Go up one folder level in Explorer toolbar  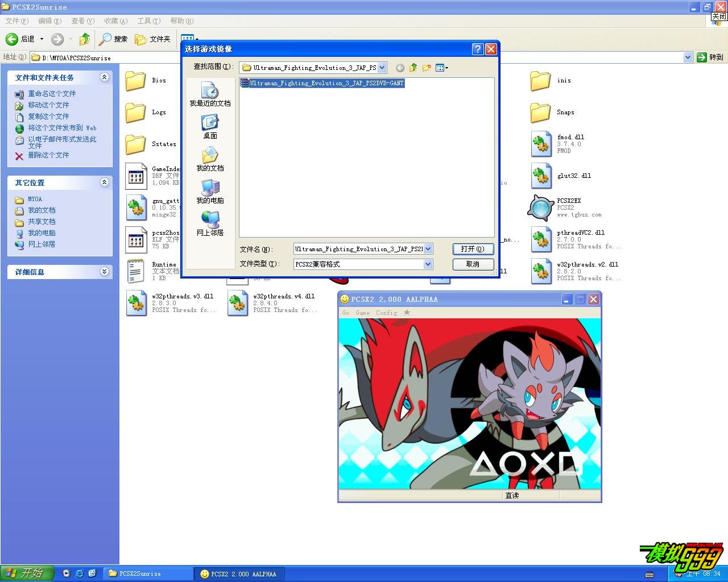85,39
